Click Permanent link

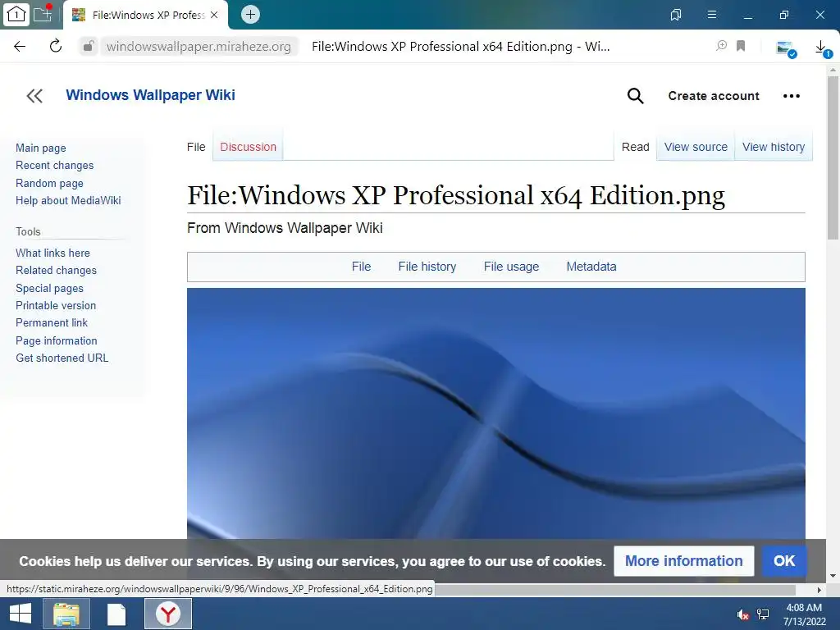coord(52,322)
